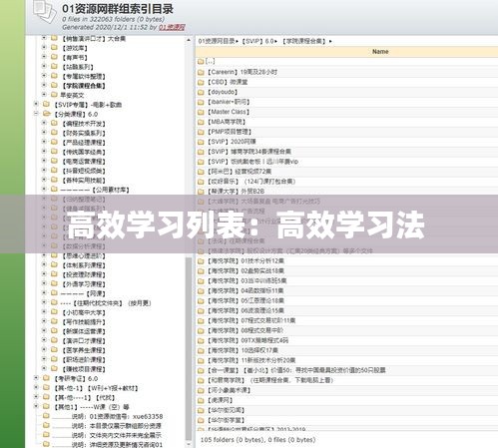Image resolution: width=498 pixels, height=448 pixels.
Task: Select 【职场进阶课程】 in the tree
Action: coord(84,360)
